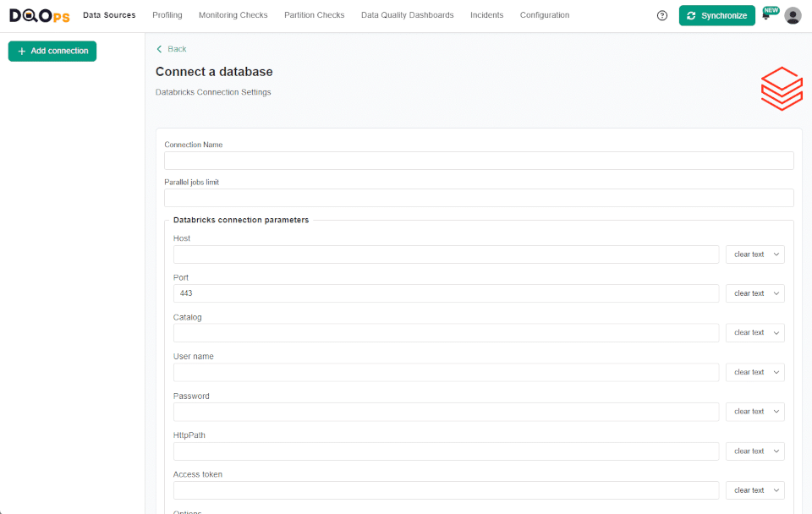
Task: Open the Incidents tab
Action: (x=487, y=15)
